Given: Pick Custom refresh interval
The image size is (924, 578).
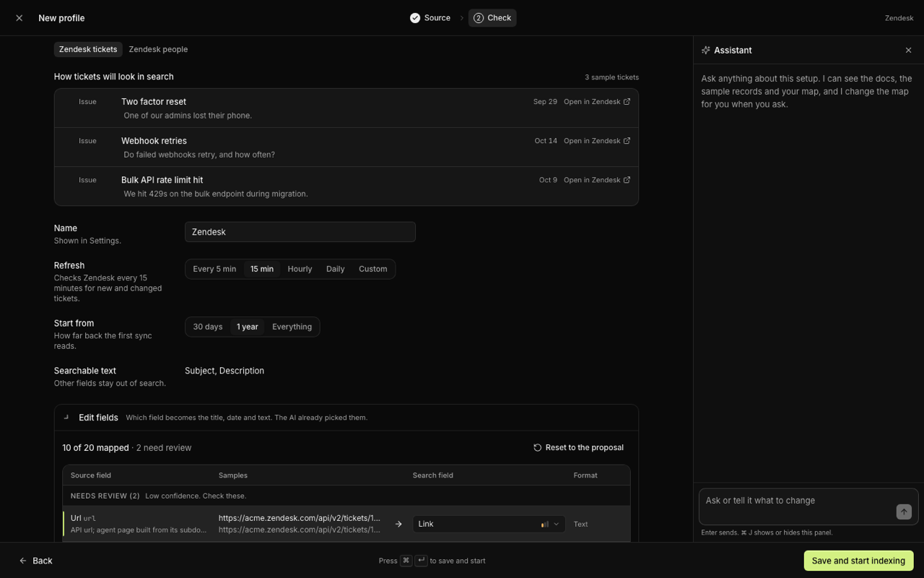Looking at the screenshot, I should click(x=373, y=269).
